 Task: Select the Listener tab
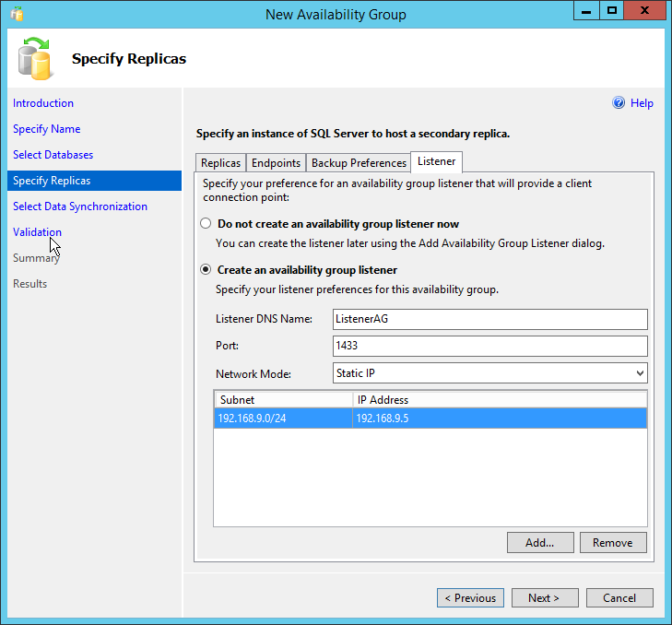pos(436,161)
